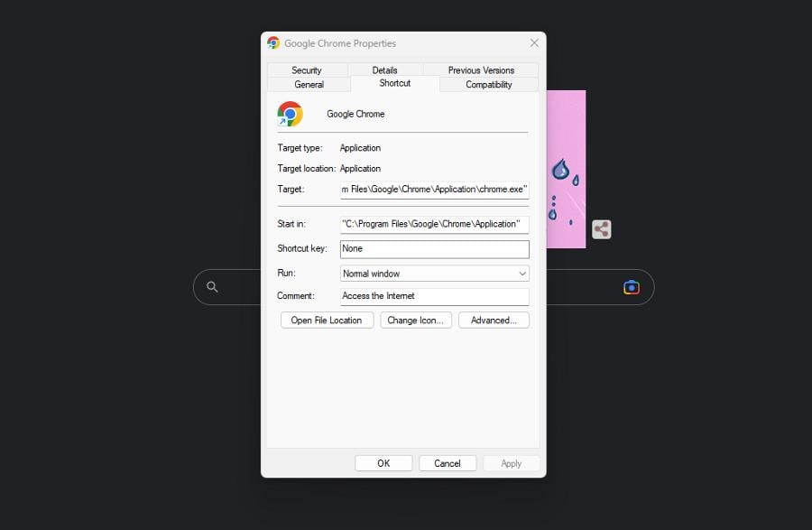Click the Apply button

coord(512,463)
